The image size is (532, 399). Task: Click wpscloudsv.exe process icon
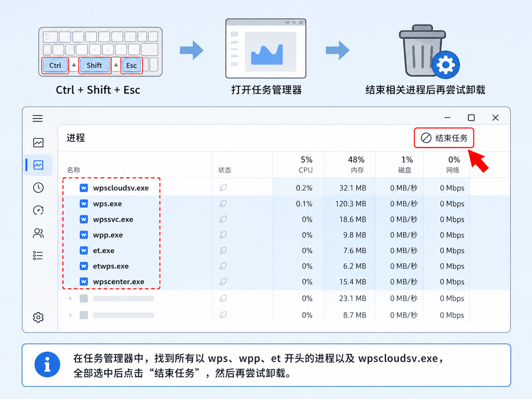pyautogui.click(x=84, y=188)
